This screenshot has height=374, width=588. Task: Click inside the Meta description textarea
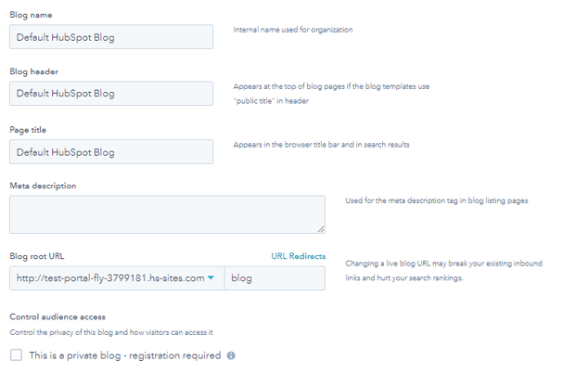(x=167, y=214)
